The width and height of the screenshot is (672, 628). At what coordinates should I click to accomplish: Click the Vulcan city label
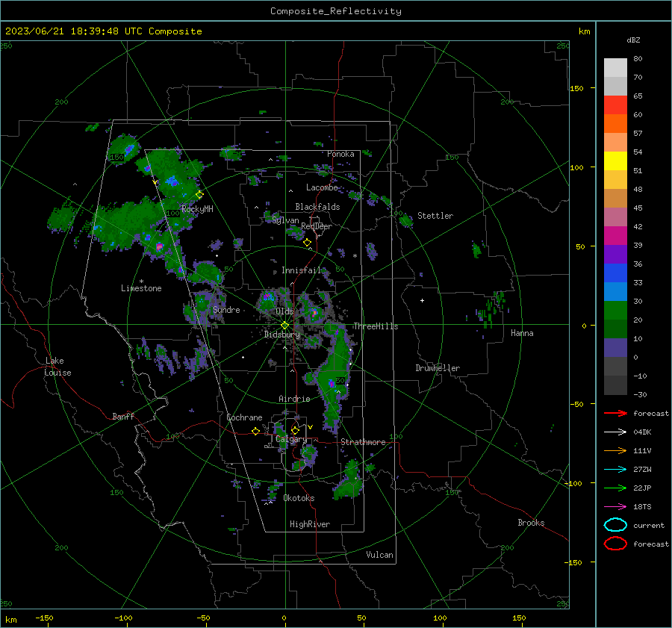(x=379, y=555)
